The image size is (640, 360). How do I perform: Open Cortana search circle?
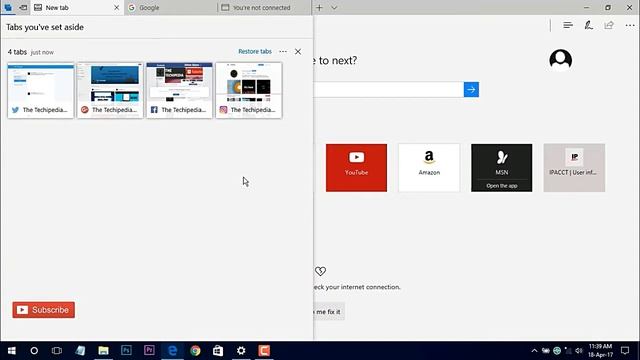point(34,351)
